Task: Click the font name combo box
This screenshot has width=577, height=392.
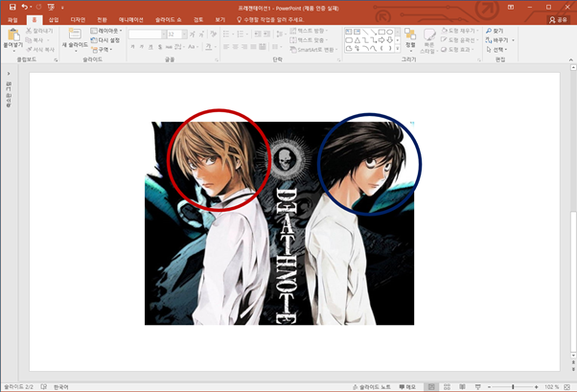Action: (x=146, y=35)
